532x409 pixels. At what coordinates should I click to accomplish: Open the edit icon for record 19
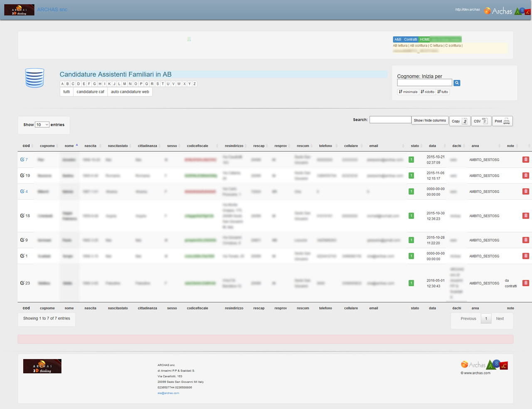(22, 176)
